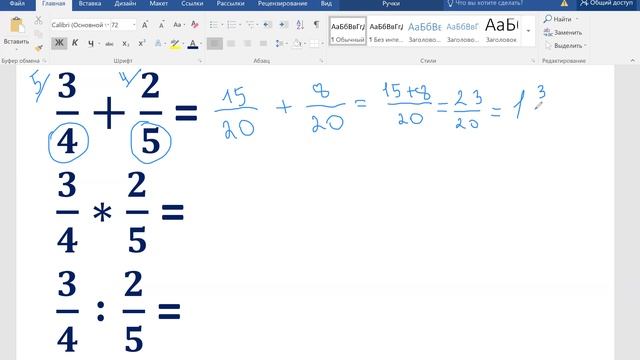Click the line spacing icon

click(279, 43)
